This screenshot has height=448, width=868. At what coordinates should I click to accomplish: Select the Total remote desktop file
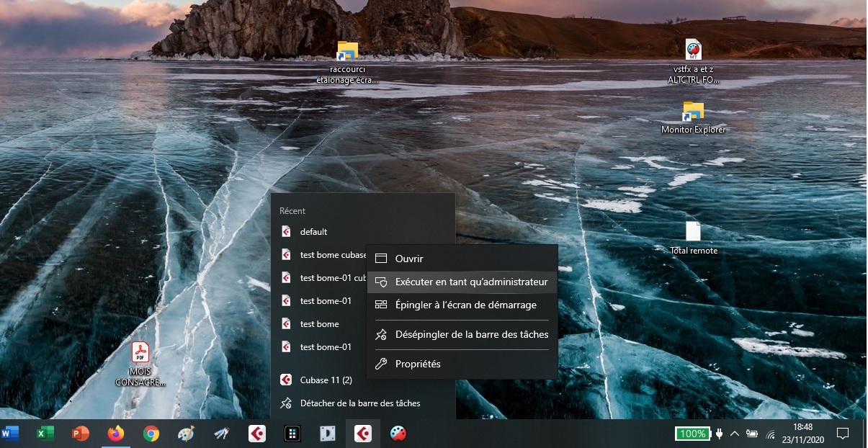point(693,238)
